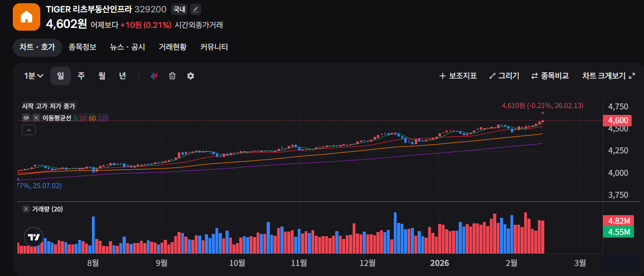The image size is (644, 276).
Task: Click the pencil edit icon beside 국내
Action: tap(195, 9)
